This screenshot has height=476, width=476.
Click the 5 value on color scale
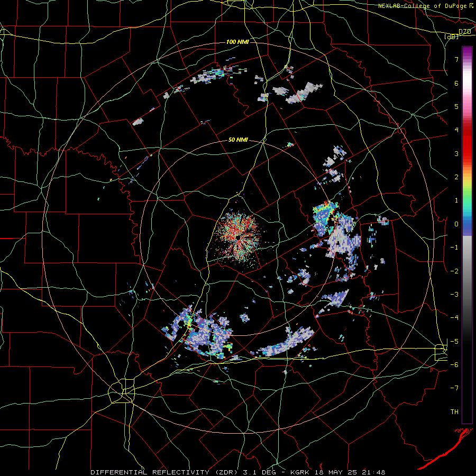[x=456, y=106]
